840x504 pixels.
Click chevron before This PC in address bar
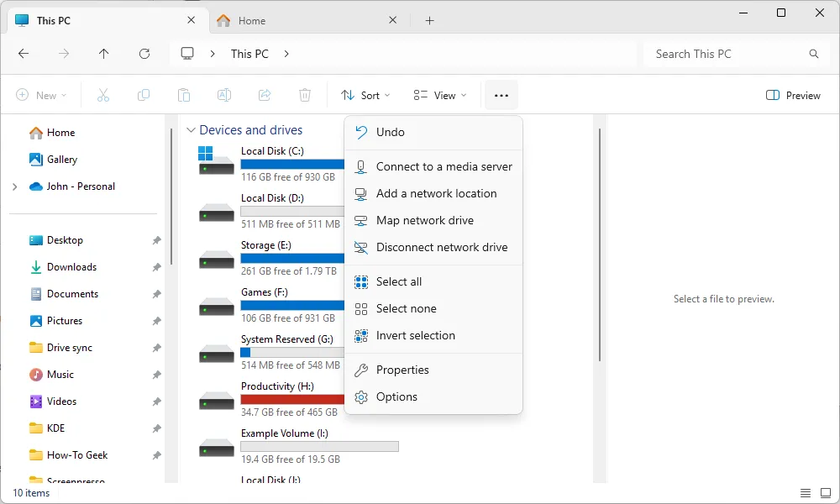[213, 54]
